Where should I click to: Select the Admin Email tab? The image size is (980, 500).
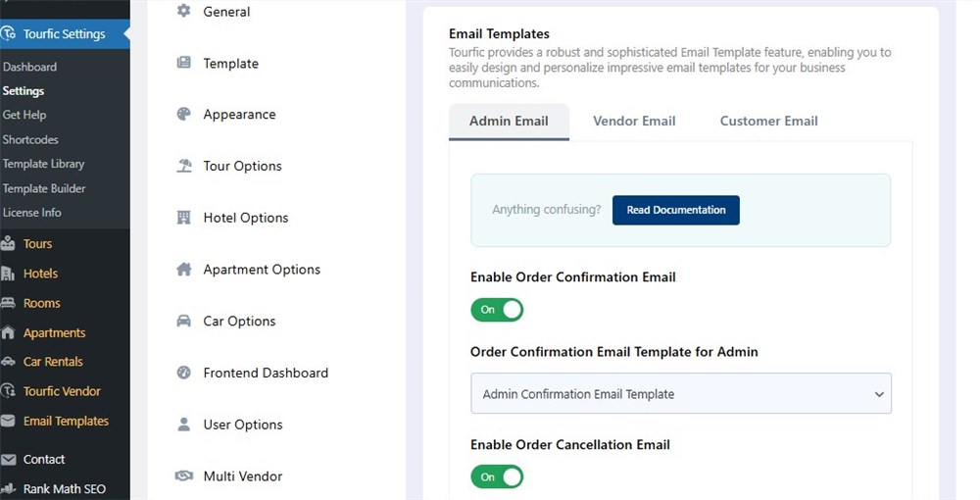[x=509, y=122]
